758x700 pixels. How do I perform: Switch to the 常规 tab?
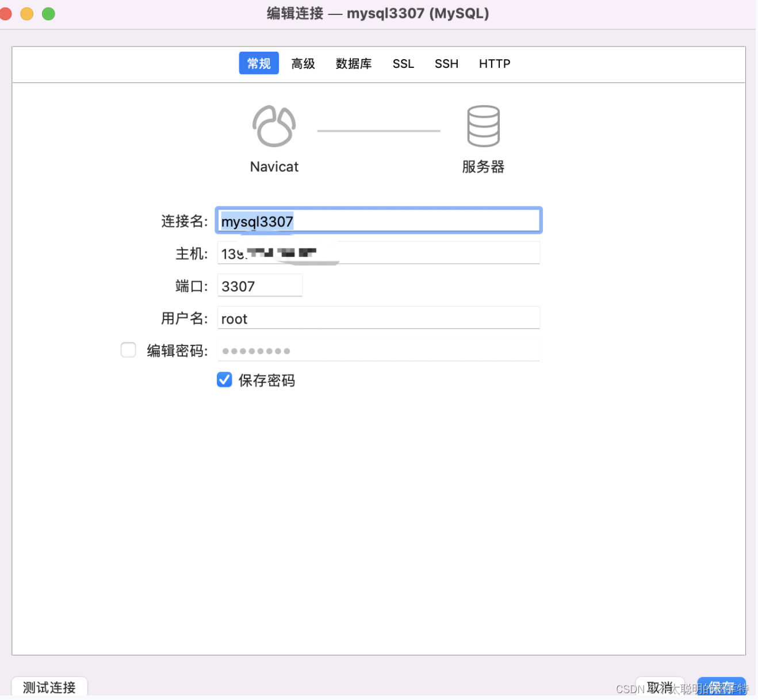tap(259, 63)
